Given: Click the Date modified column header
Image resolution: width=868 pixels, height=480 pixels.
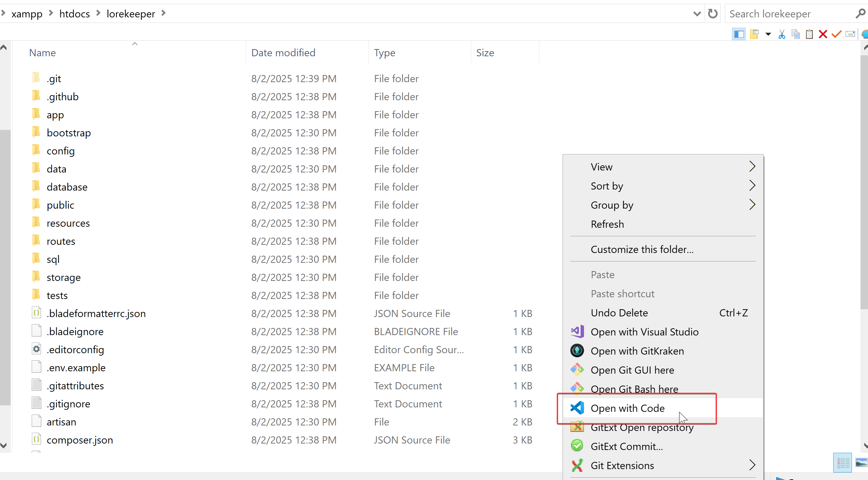Looking at the screenshot, I should [x=283, y=53].
